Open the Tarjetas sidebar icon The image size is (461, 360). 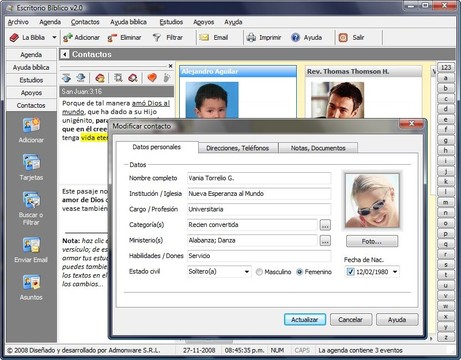[x=31, y=162]
